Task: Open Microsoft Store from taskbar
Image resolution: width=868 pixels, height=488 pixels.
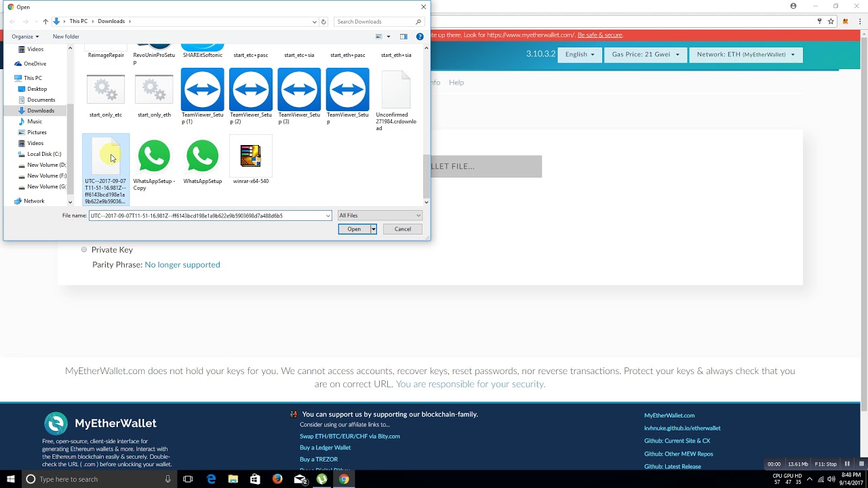Action: [255, 479]
